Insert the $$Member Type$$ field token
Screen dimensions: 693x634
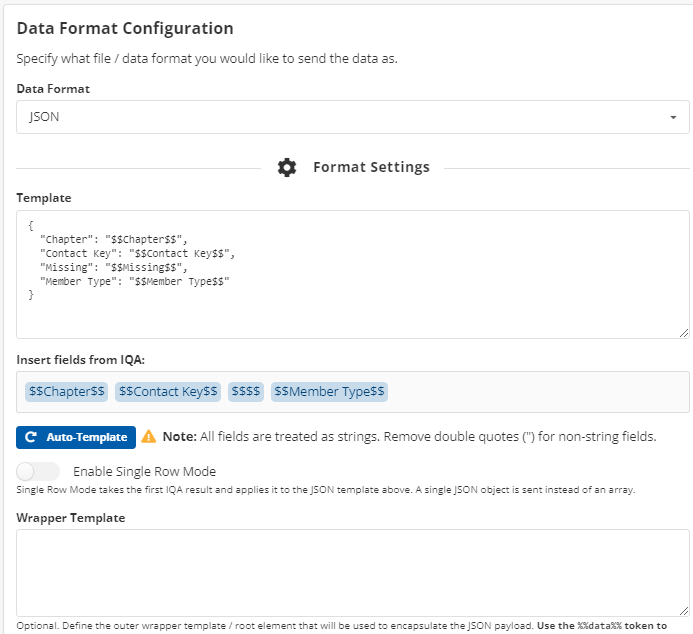click(x=329, y=392)
